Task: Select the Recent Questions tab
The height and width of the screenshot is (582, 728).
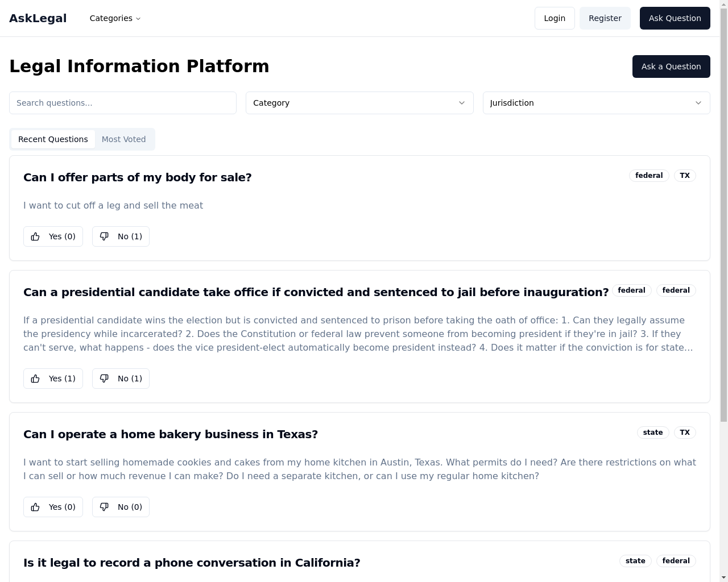Action: (x=53, y=139)
